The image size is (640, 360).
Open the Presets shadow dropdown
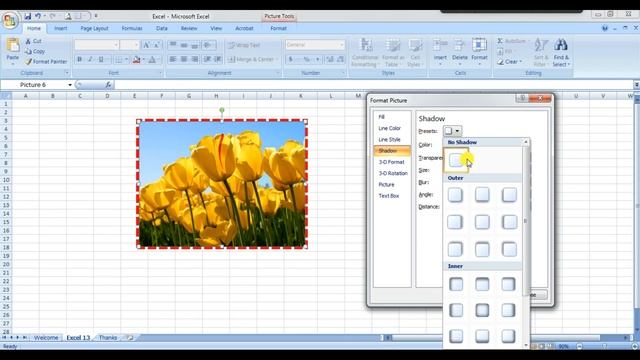click(452, 131)
